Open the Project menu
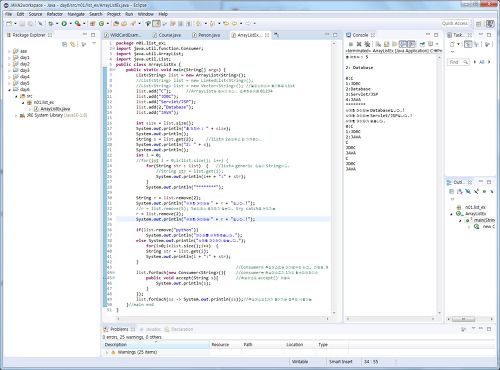The height and width of the screenshot is (370, 500). click(x=114, y=14)
